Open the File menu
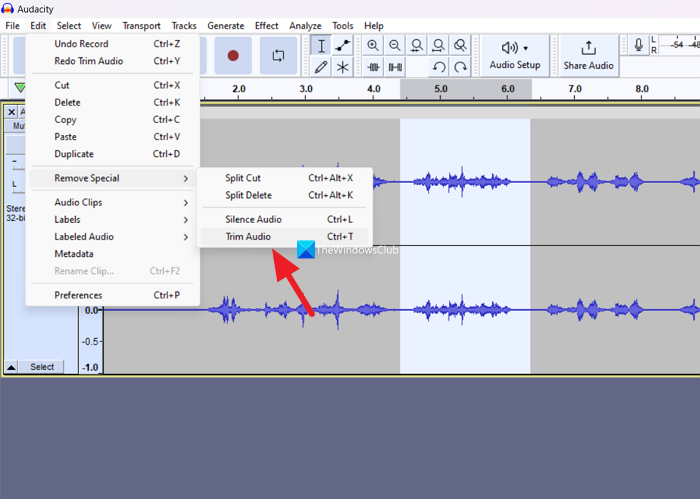The image size is (700, 499). pyautogui.click(x=12, y=26)
